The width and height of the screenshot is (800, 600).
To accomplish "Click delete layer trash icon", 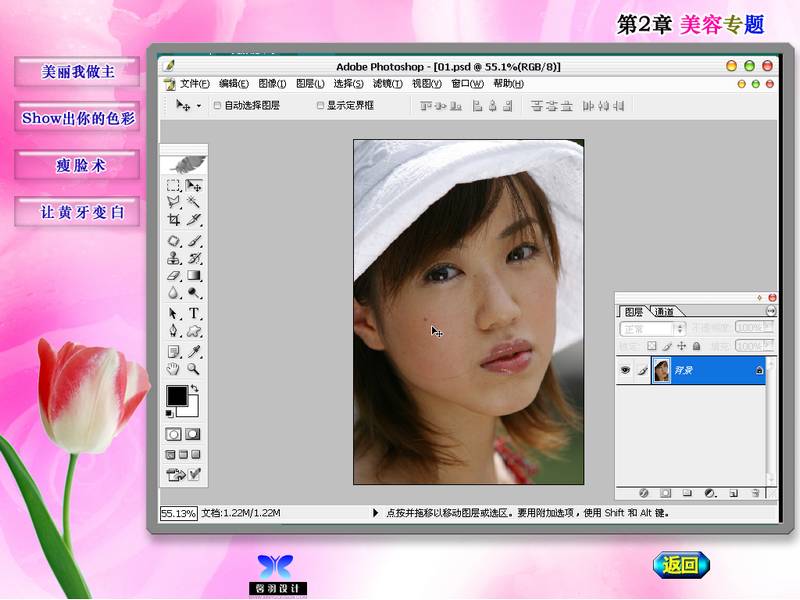I will [756, 493].
